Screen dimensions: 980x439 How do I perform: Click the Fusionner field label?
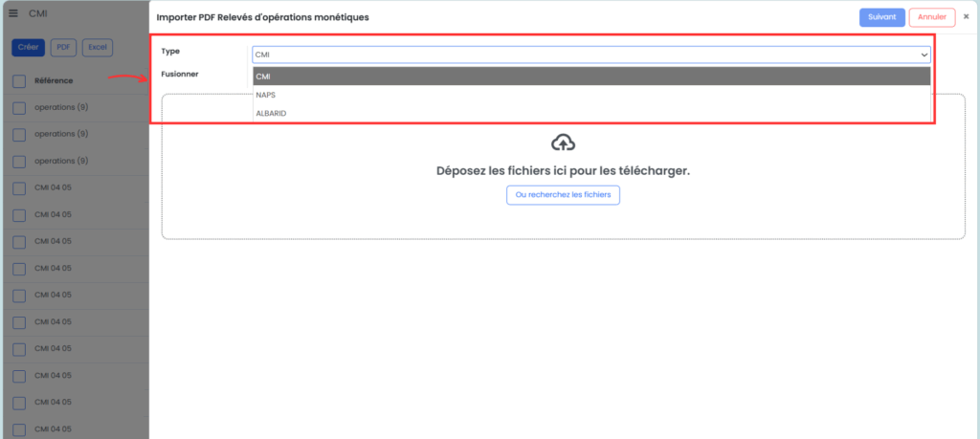(x=179, y=74)
